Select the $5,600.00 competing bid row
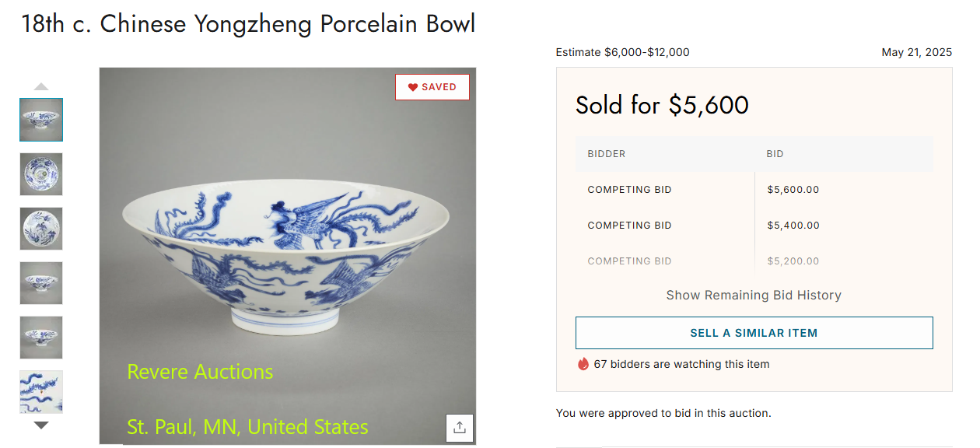This screenshot has width=980, height=448. pos(754,190)
